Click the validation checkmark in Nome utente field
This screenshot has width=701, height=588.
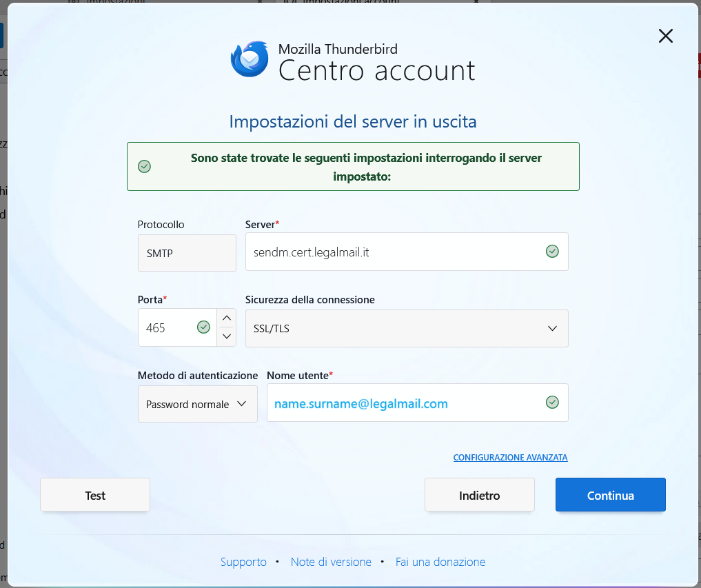[x=552, y=403]
